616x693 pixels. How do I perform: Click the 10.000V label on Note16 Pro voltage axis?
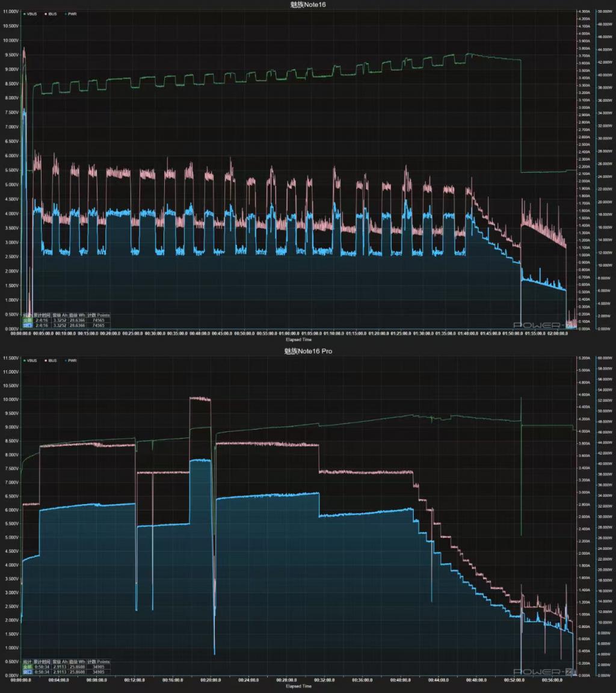[x=11, y=399]
